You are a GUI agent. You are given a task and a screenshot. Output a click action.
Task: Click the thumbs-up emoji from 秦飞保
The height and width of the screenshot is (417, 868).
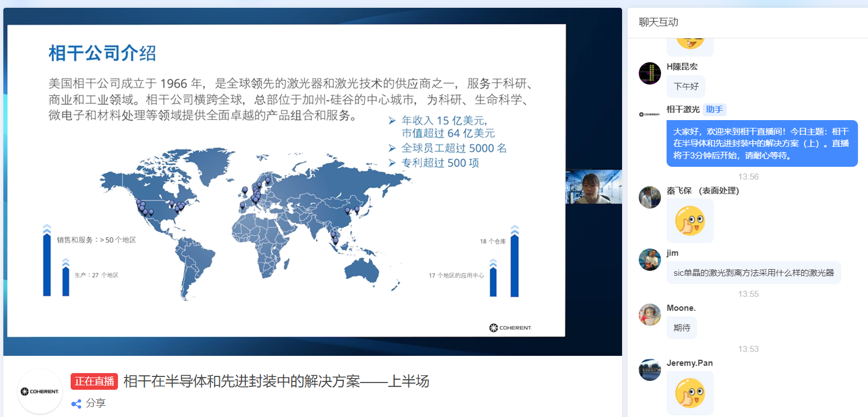690,221
